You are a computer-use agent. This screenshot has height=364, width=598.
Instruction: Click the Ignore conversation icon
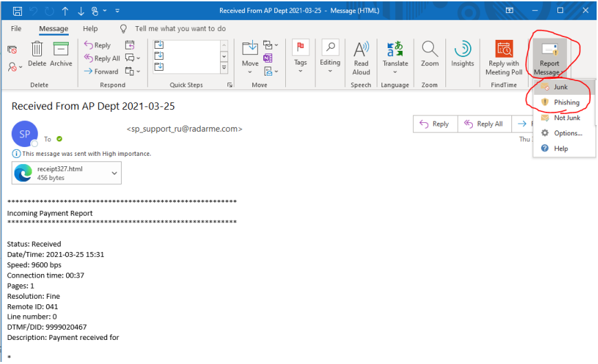click(x=12, y=49)
